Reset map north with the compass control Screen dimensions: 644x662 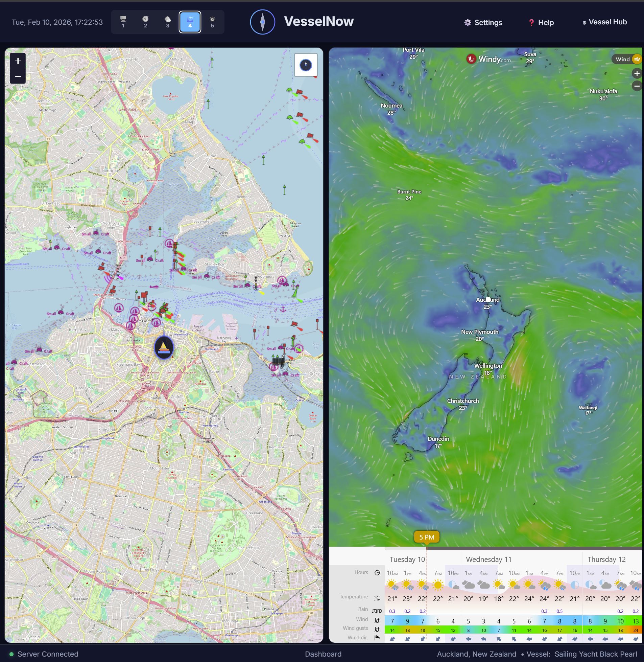[306, 65]
